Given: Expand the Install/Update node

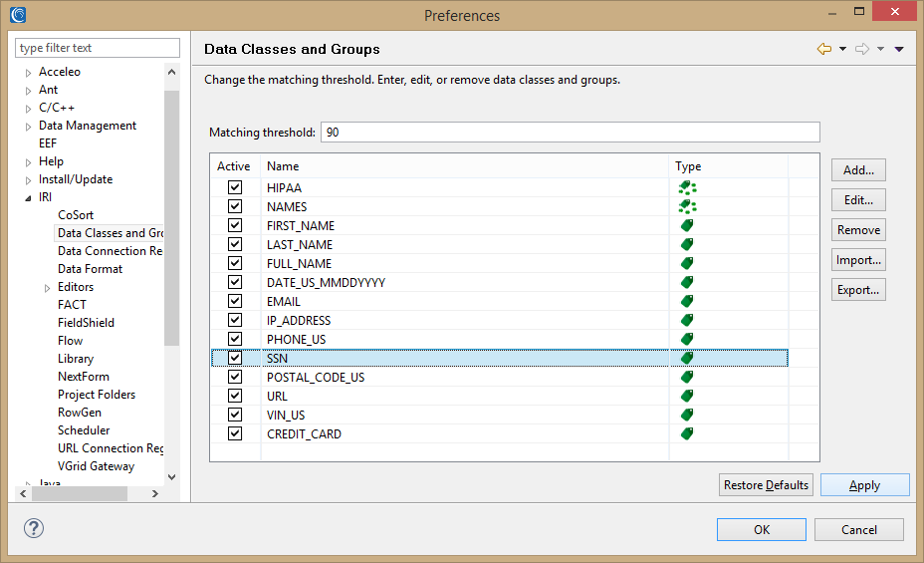Looking at the screenshot, I should click(x=28, y=180).
